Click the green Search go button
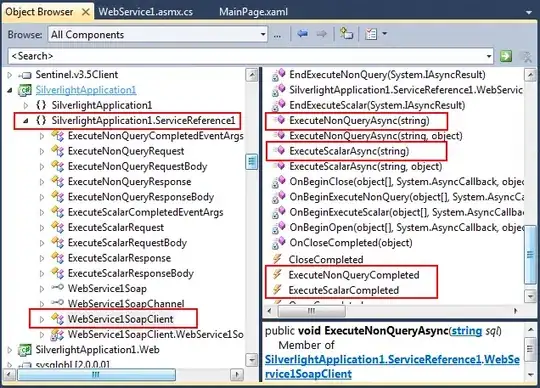Screen dimensions: 540x388 (x=506, y=56)
